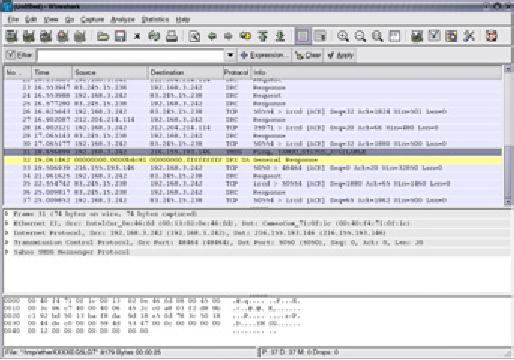Zoom in on packet text

click(x=343, y=36)
